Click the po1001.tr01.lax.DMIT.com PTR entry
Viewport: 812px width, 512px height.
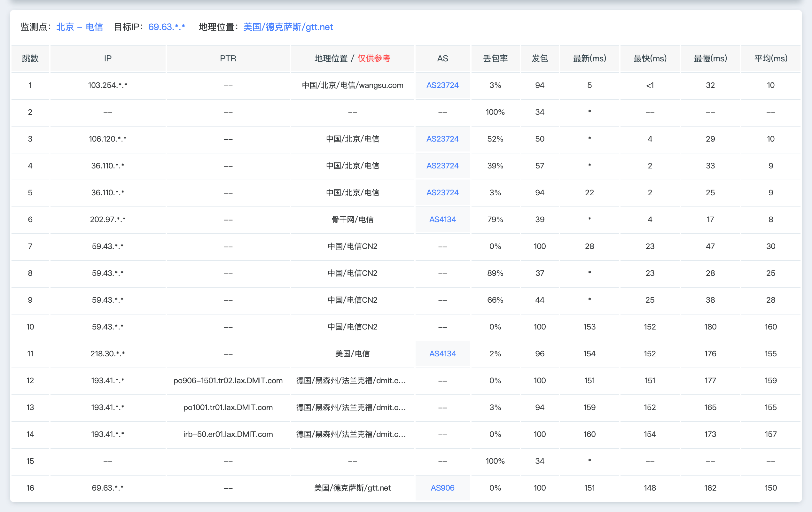[x=228, y=407]
